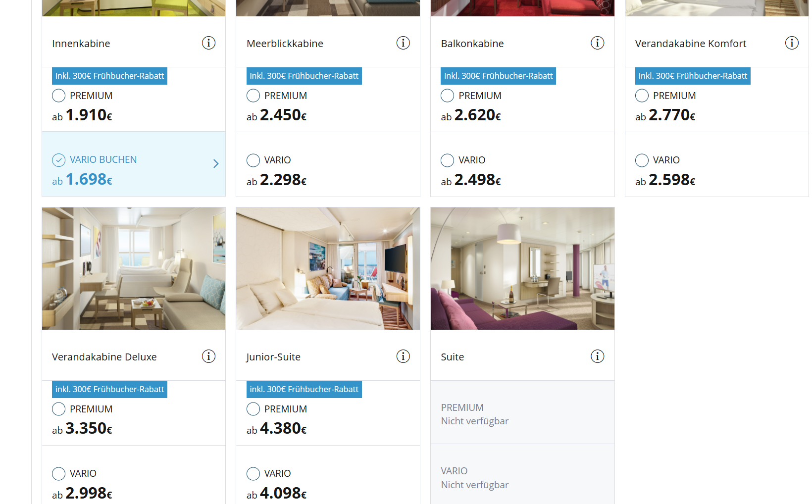
Task: Select PREMIUM option for Balkonkabine
Action: click(448, 96)
